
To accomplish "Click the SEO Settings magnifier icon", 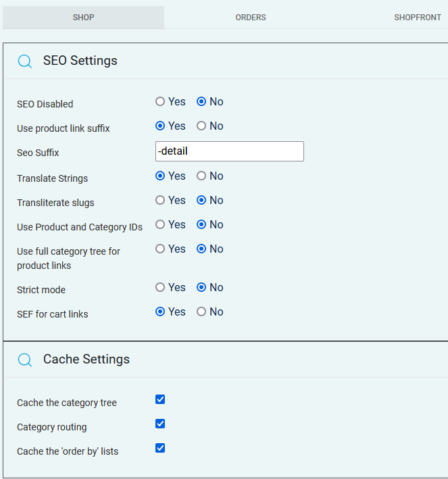I will tap(25, 61).
